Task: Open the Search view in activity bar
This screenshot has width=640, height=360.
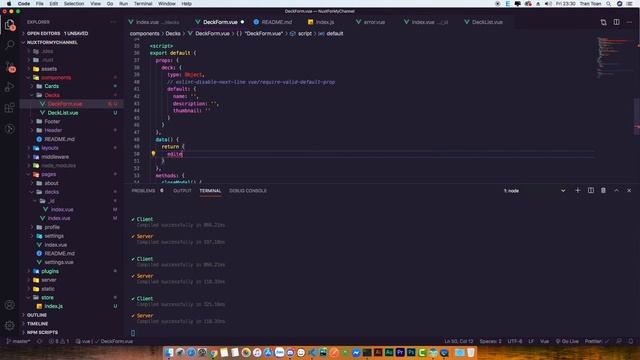Action: [9, 44]
